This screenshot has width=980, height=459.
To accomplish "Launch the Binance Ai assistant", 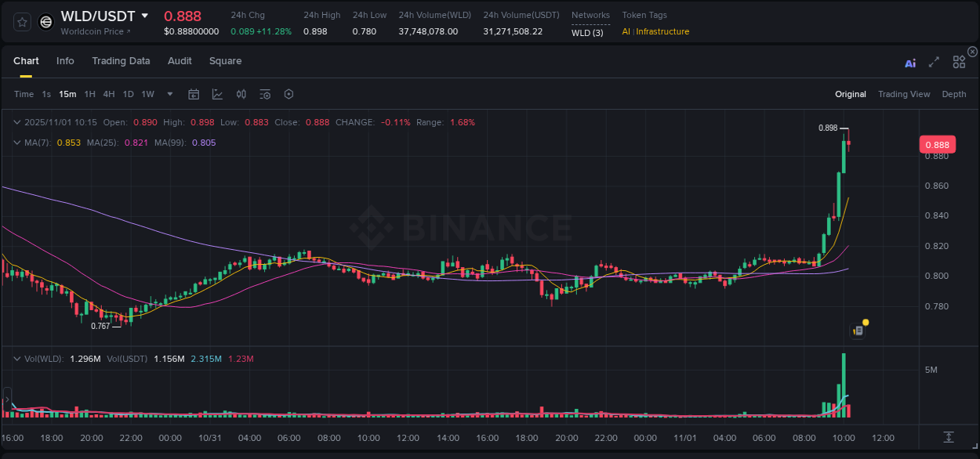I will pyautogui.click(x=910, y=62).
